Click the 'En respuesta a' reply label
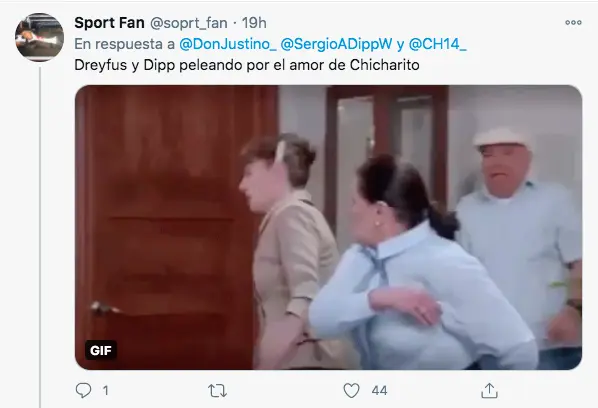This screenshot has height=408, width=598. point(124,44)
